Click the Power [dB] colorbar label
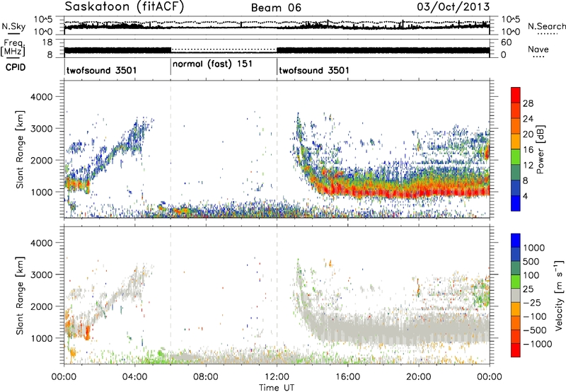The image size is (566, 392). click(540, 149)
